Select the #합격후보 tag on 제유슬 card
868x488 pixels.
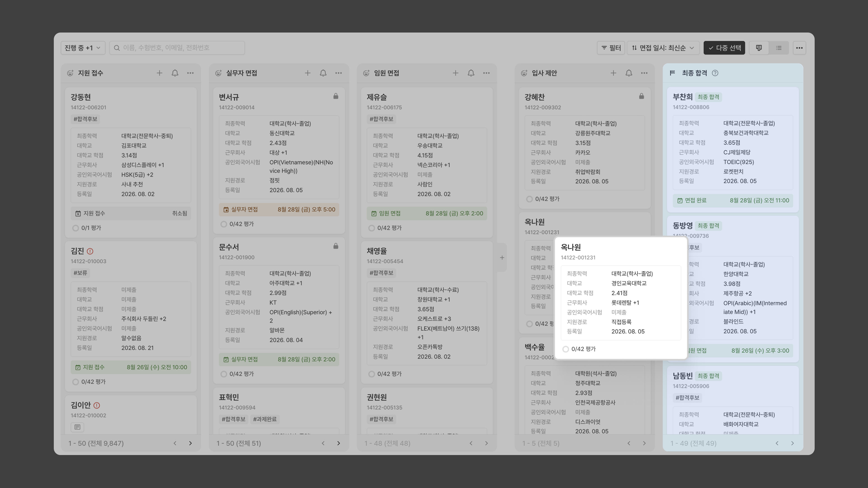pos(381,119)
